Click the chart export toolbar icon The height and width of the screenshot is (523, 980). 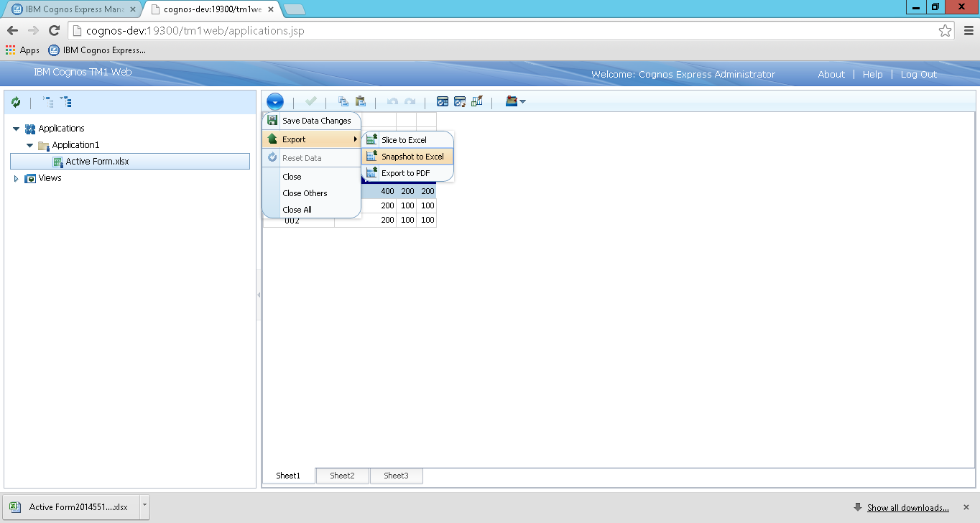click(x=476, y=102)
